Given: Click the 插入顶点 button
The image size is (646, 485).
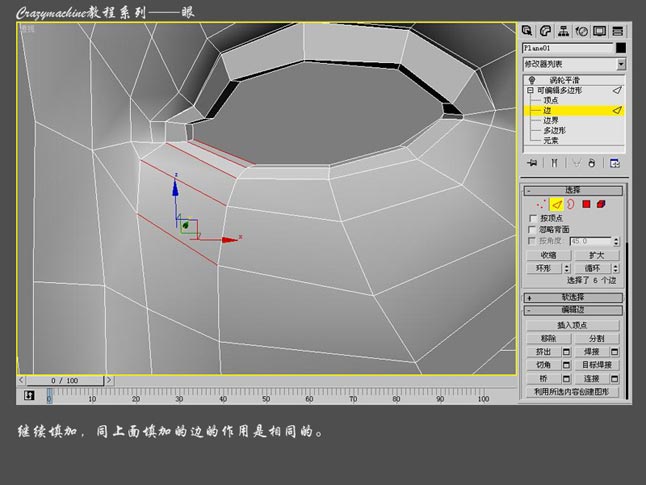Looking at the screenshot, I should (x=573, y=326).
